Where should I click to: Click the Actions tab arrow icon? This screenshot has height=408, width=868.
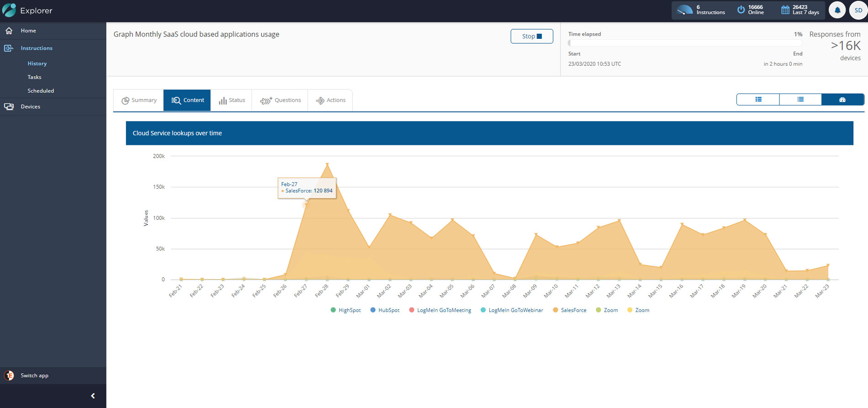pyautogui.click(x=320, y=101)
